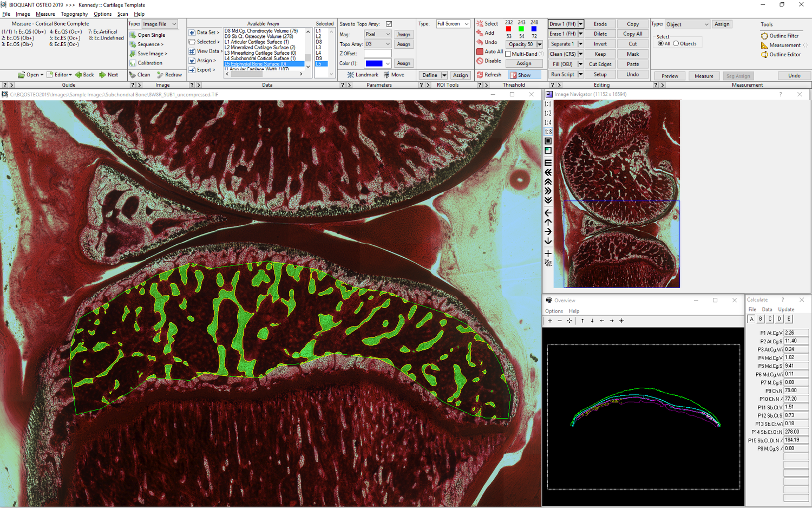Image resolution: width=812 pixels, height=508 pixels.
Task: Select the All radio button
Action: pyautogui.click(x=660, y=44)
